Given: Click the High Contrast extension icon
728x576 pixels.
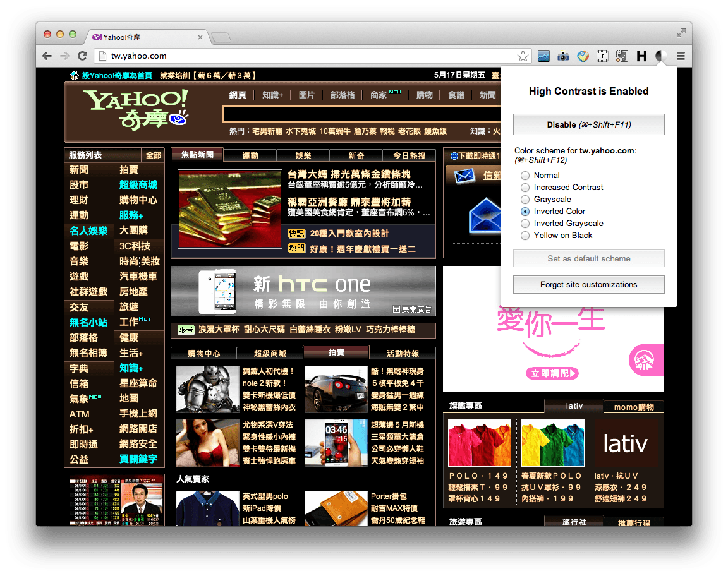Looking at the screenshot, I should [x=661, y=56].
